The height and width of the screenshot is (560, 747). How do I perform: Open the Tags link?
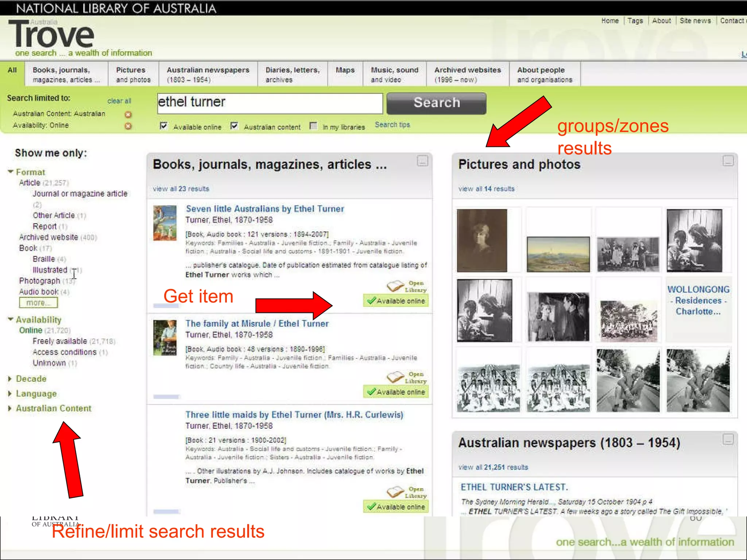point(635,21)
